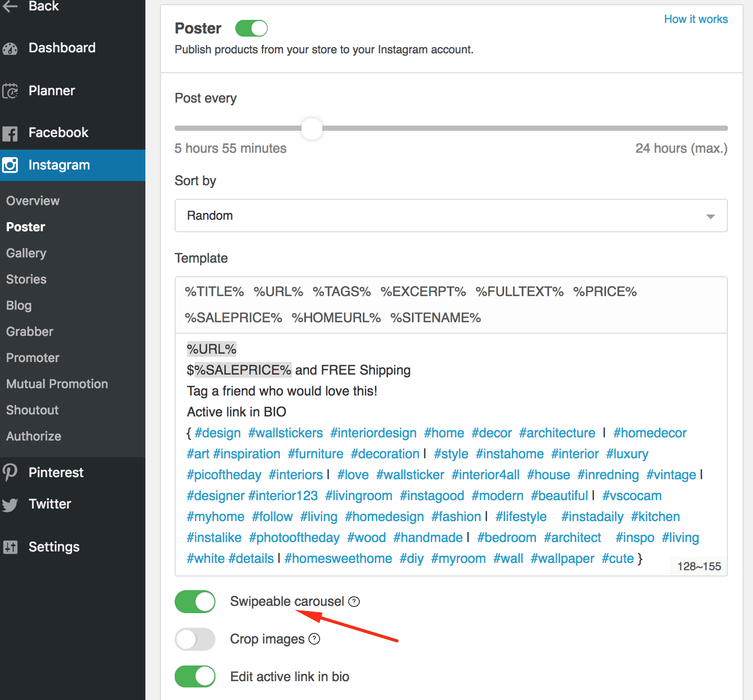Toggle Edit active link in bio

tap(195, 676)
